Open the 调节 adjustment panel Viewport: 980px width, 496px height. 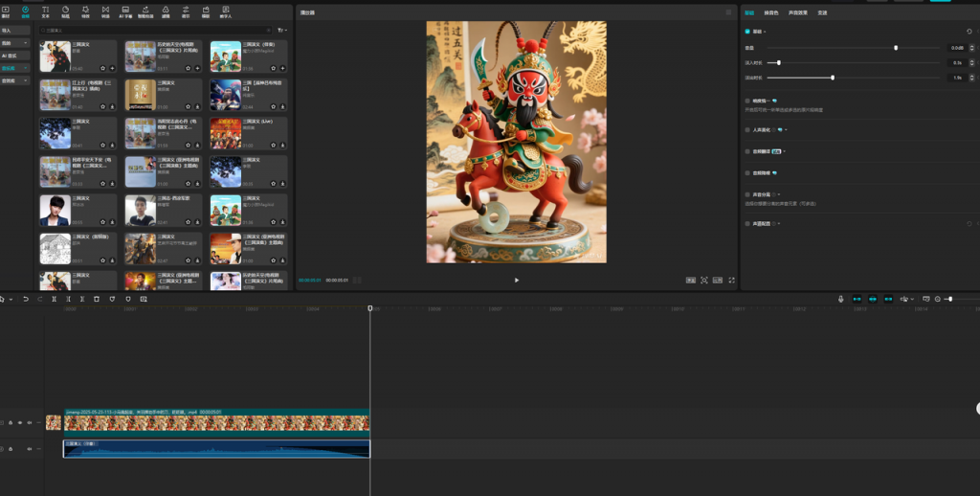click(186, 11)
